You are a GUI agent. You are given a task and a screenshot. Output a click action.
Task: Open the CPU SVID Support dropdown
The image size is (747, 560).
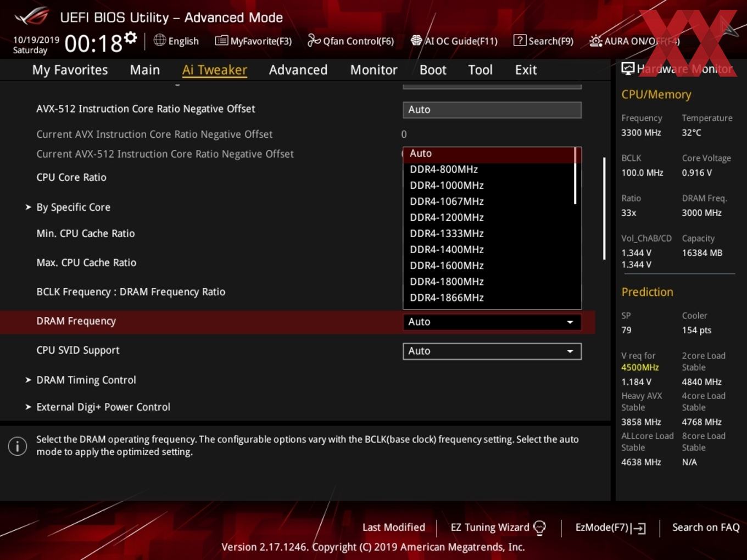pos(492,351)
